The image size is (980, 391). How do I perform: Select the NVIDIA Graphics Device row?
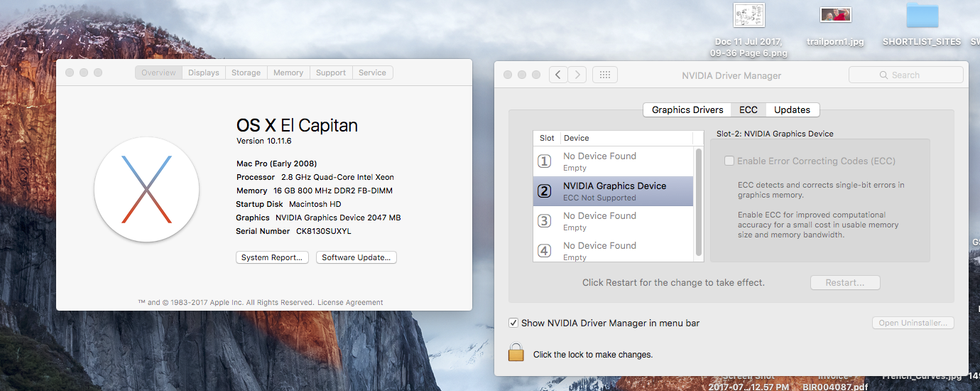613,191
